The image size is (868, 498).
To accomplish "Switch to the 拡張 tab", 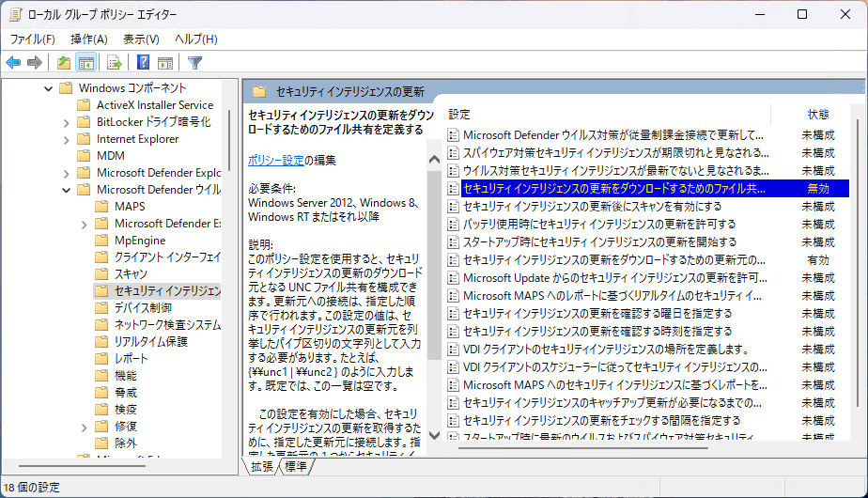I will pos(262,466).
